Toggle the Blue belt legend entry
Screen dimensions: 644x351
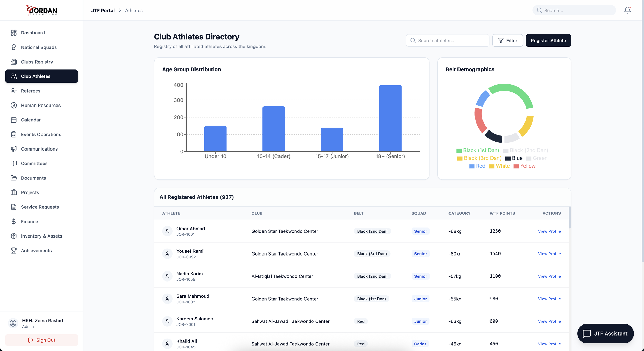514,158
